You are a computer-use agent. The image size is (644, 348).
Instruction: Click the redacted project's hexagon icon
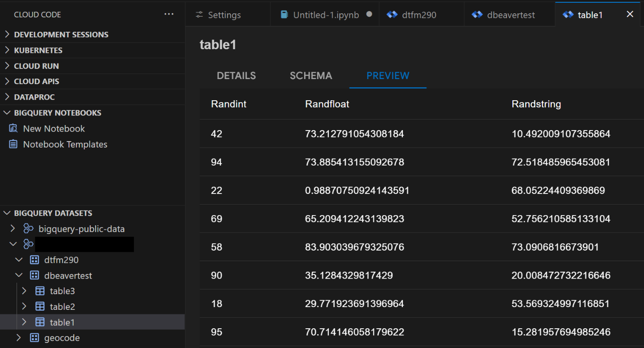(29, 244)
